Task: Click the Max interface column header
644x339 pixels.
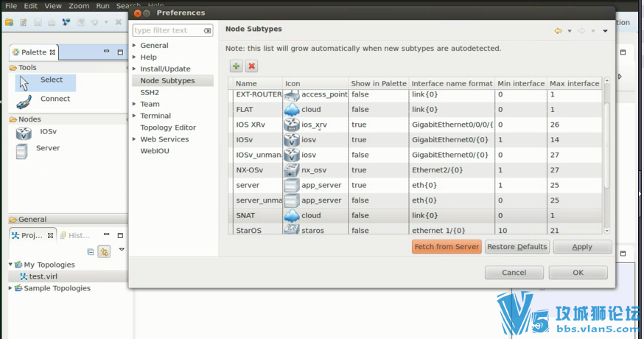Action: tap(574, 83)
